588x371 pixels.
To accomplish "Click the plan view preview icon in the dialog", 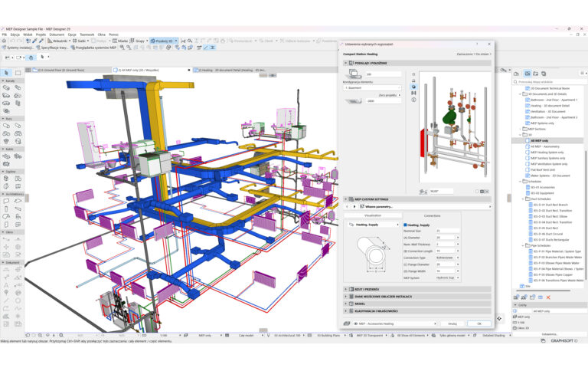I will coord(413,74).
